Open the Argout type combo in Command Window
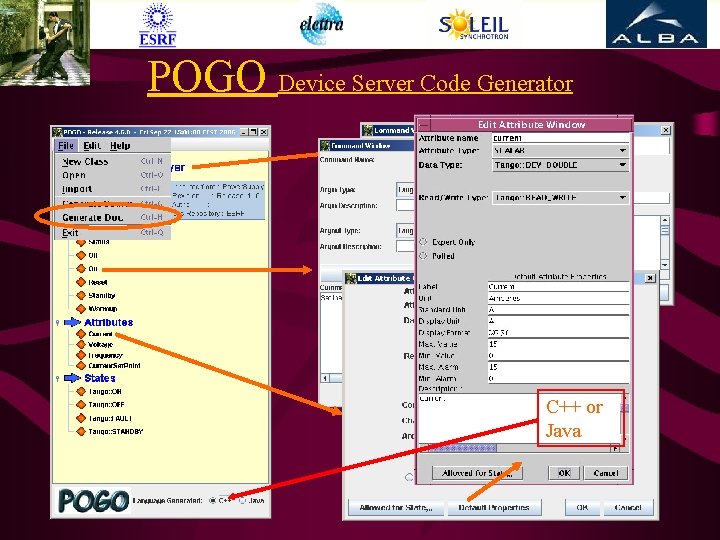Screen dimensions: 720x540 pos(405,231)
